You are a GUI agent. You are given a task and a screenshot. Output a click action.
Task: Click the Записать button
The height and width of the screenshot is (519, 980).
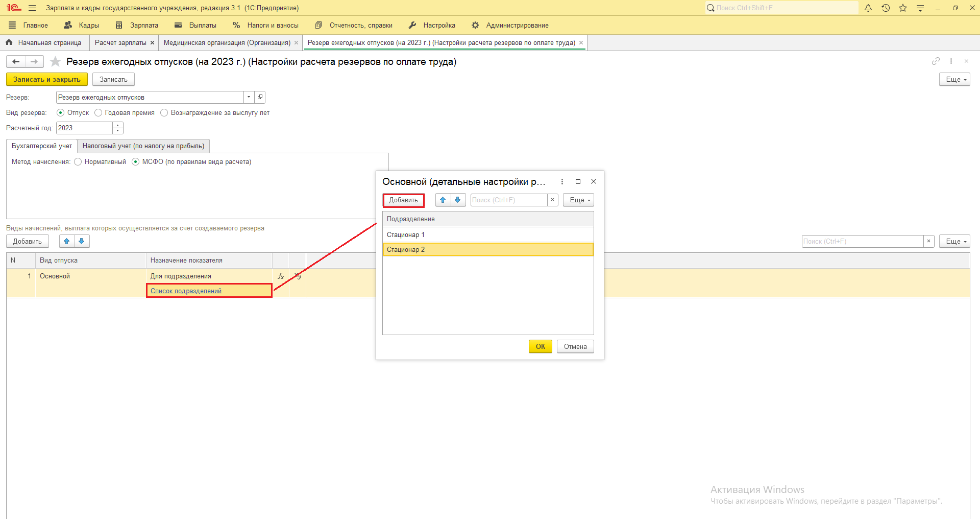pos(113,80)
